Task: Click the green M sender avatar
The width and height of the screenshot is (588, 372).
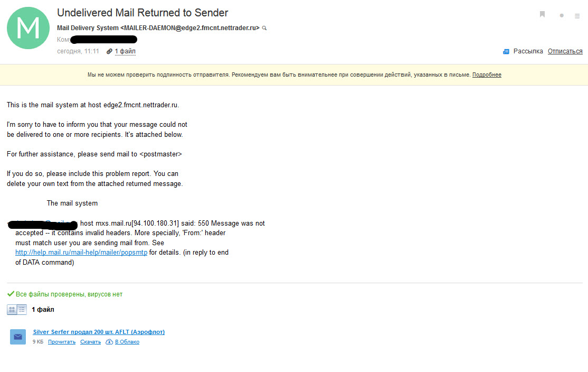Action: tap(28, 28)
